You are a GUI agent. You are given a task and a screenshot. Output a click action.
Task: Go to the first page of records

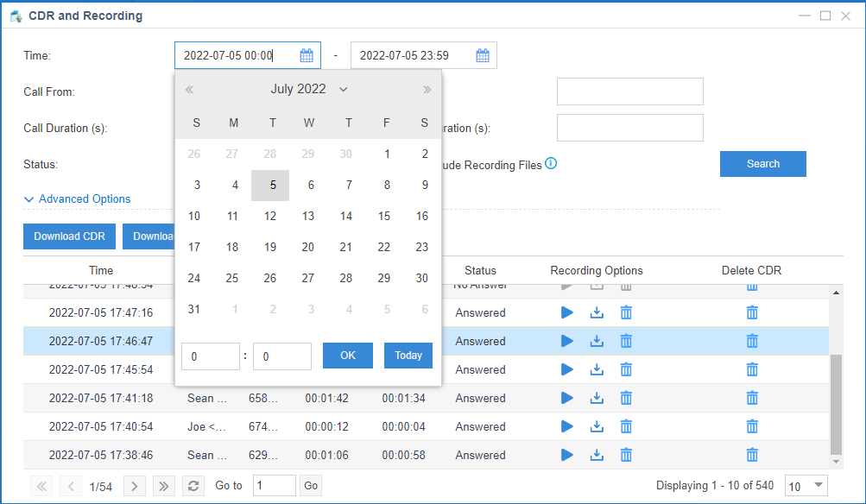(41, 485)
